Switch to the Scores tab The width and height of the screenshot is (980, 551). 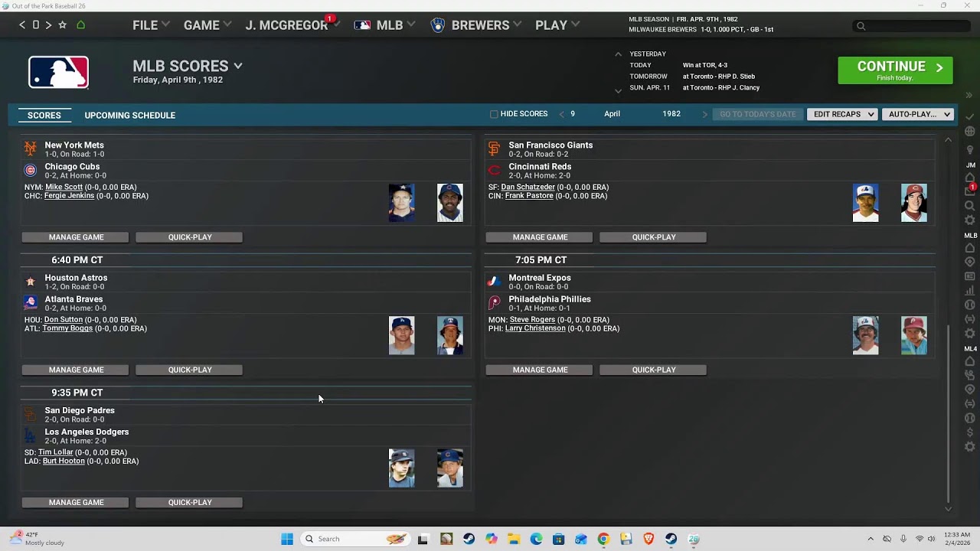[44, 116]
